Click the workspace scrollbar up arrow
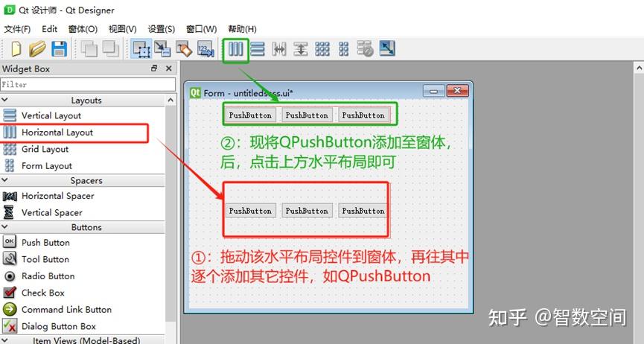 pyautogui.click(x=639, y=69)
